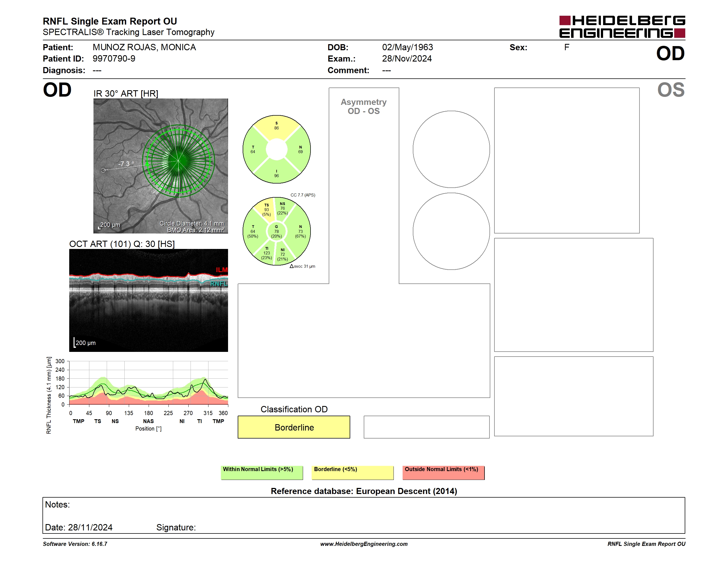The width and height of the screenshot is (728, 563).
Task: Click the CC 7.7 (APS) label
Action: [303, 195]
